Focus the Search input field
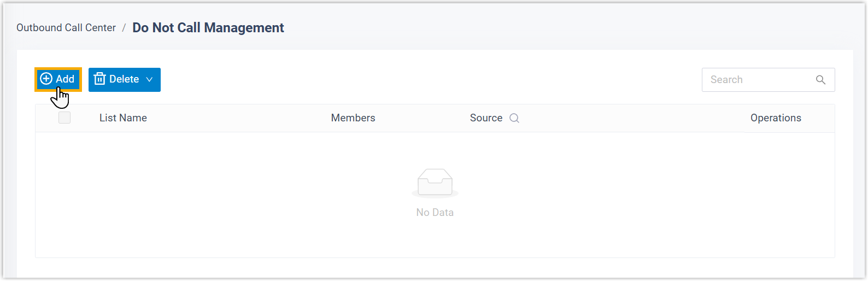The image size is (868, 281). pyautogui.click(x=757, y=80)
